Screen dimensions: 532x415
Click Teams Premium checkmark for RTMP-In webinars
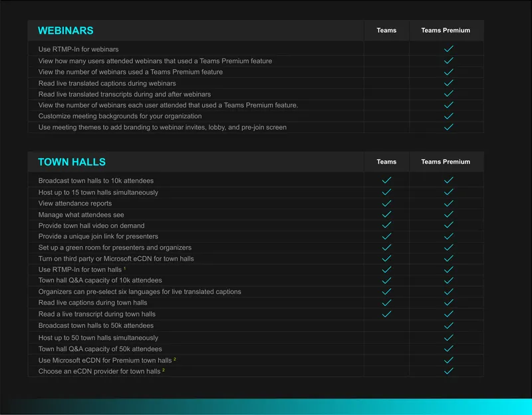[448, 49]
